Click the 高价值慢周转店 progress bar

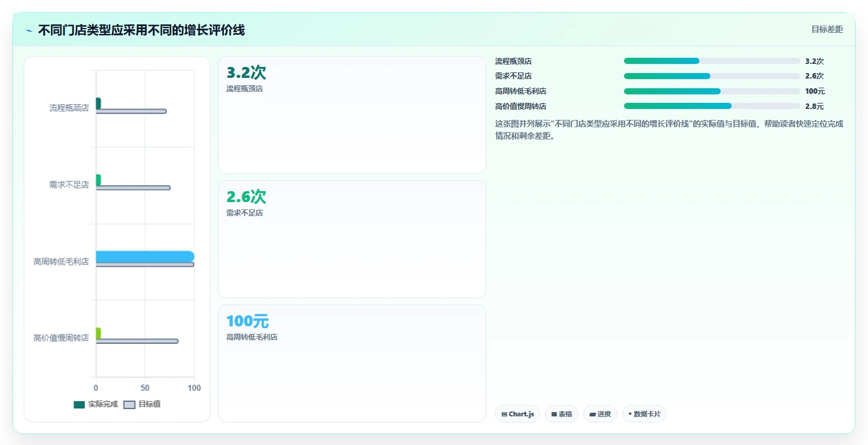pos(712,106)
